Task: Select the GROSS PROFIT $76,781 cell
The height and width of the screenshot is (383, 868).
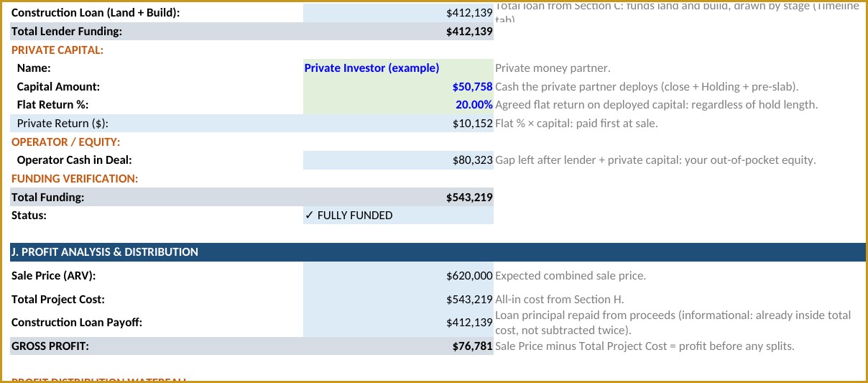Action: pyautogui.click(x=398, y=346)
